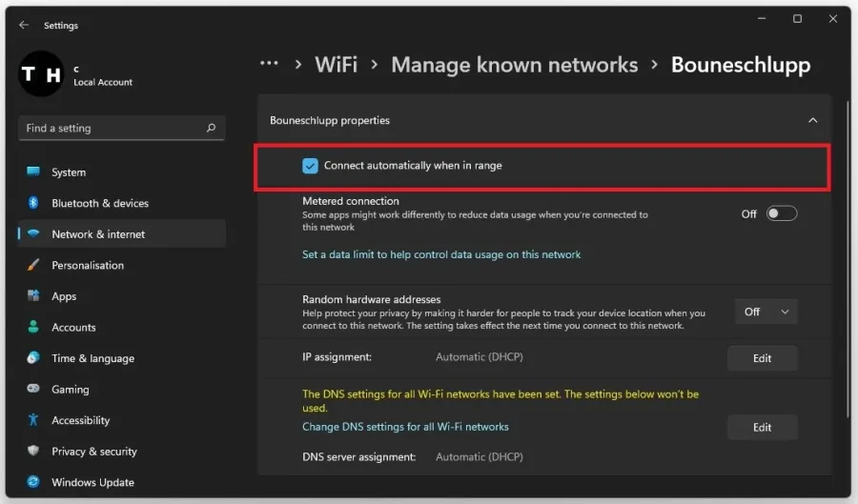Click the search magnifier icon
This screenshot has height=504, width=858.
212,128
